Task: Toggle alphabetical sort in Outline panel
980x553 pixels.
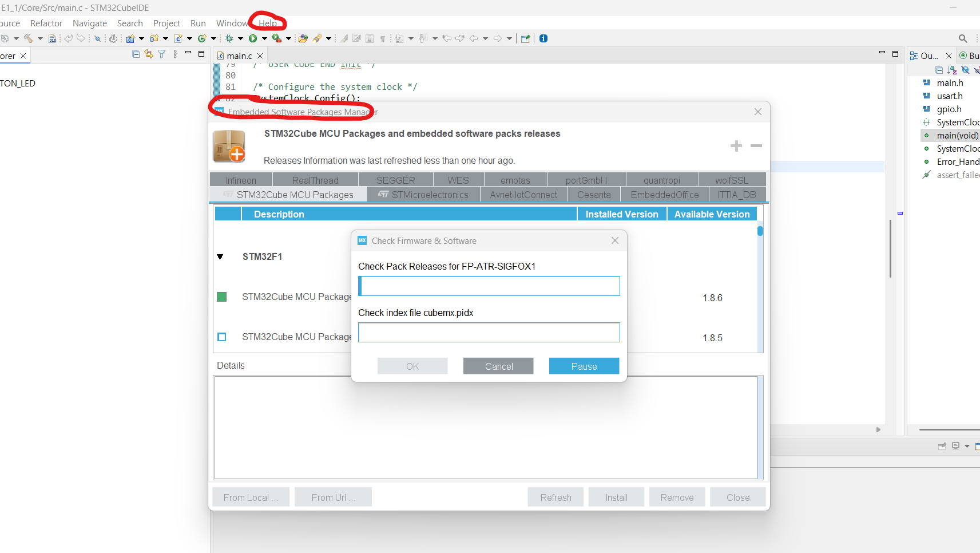Action: point(952,70)
